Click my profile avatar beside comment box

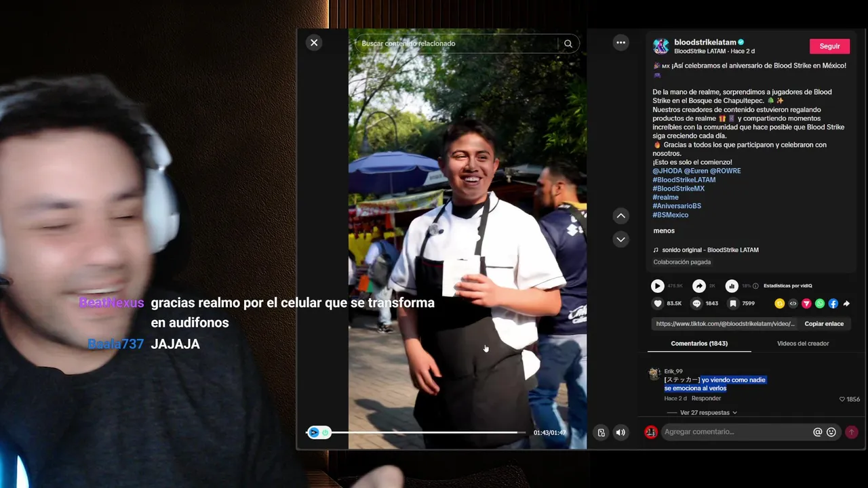point(651,432)
